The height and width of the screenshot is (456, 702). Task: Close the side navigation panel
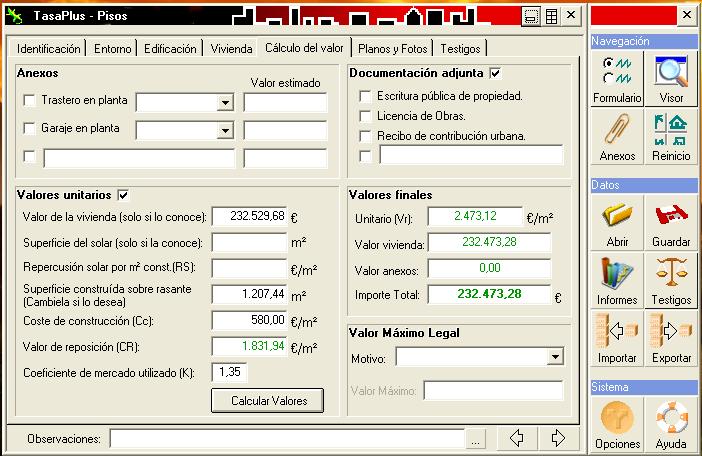[x=687, y=15]
